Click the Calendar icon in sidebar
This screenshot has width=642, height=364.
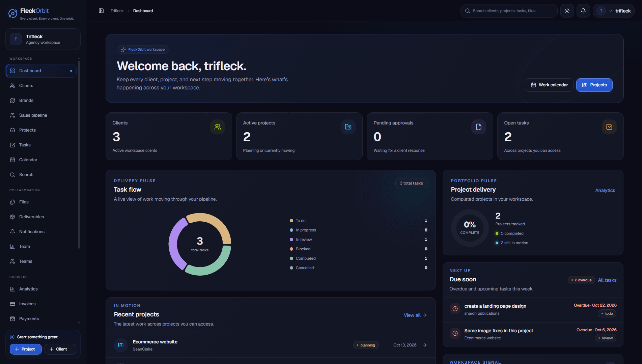coord(12,160)
